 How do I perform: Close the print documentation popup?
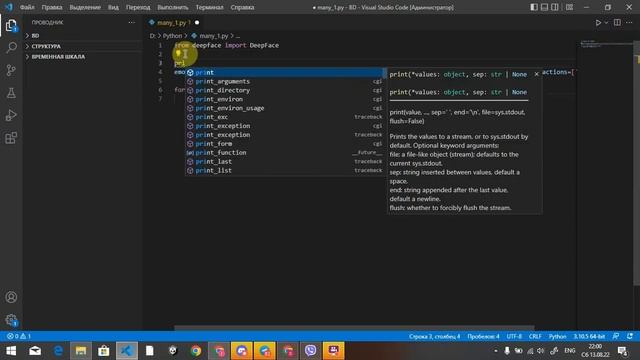pos(536,74)
